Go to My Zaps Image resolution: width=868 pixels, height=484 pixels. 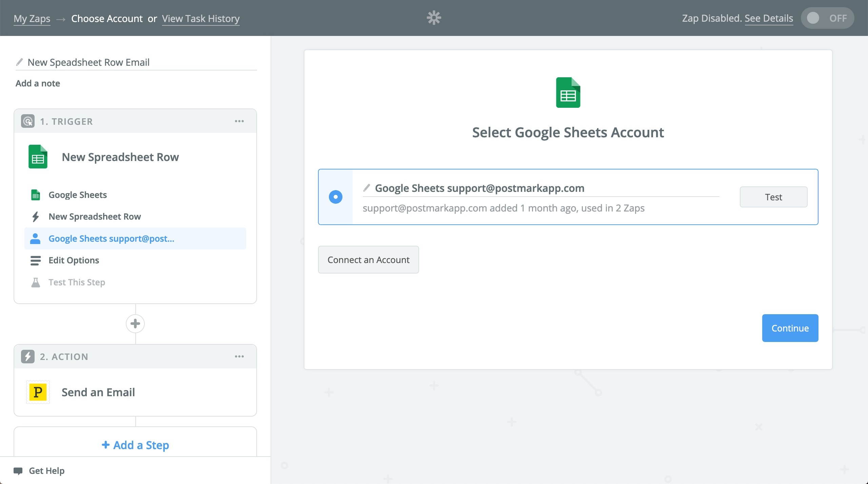coord(32,19)
